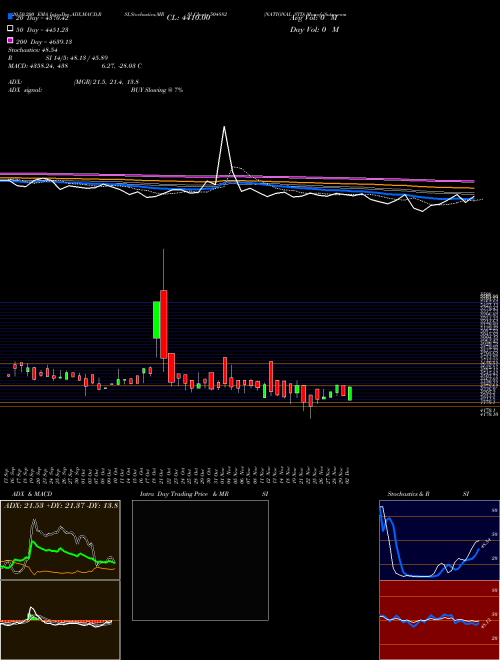This screenshot has width=500, height=660.
Task: Click the Stochastics & R SI panel title
Action: tap(428, 494)
